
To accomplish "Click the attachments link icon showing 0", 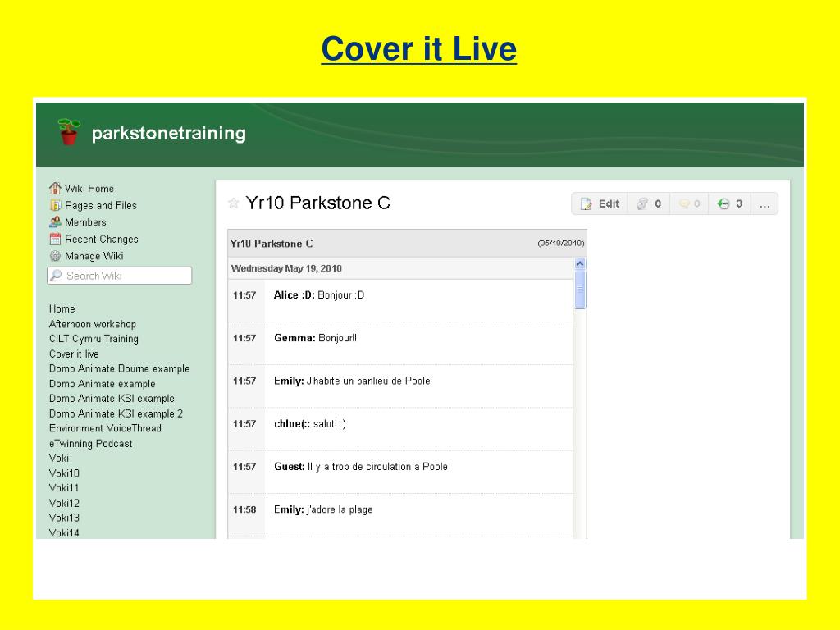I will [x=641, y=203].
